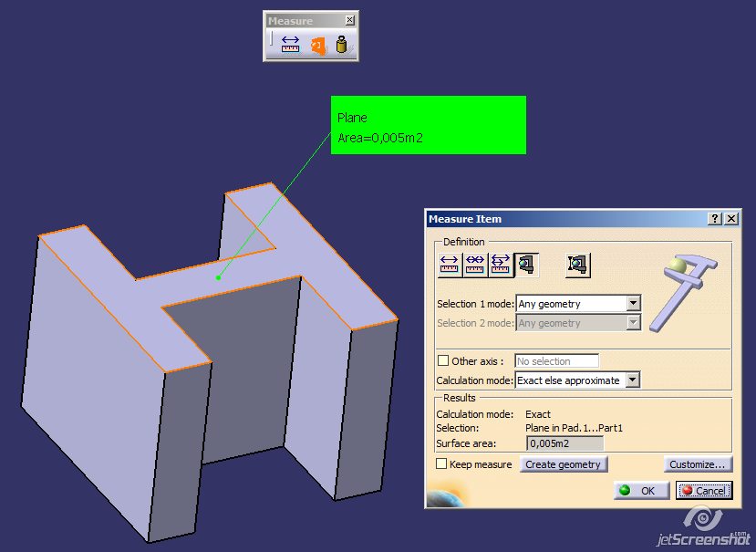Close Measure Item dialog with X
The image size is (756, 552).
(x=731, y=219)
